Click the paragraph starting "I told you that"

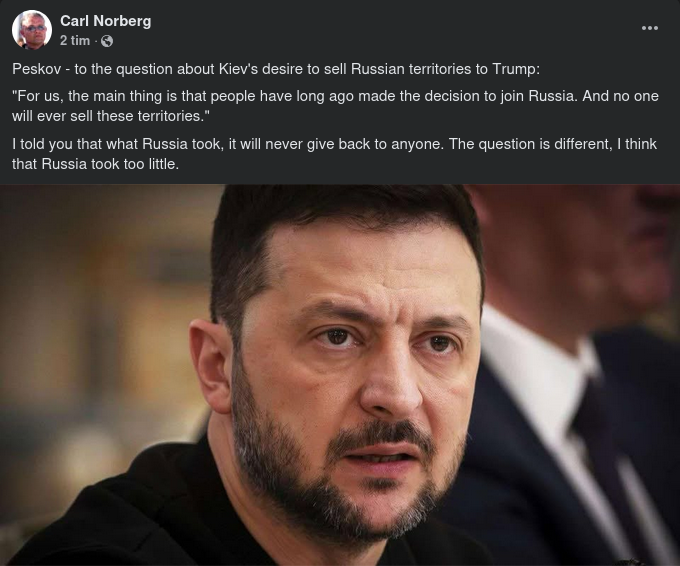(334, 154)
